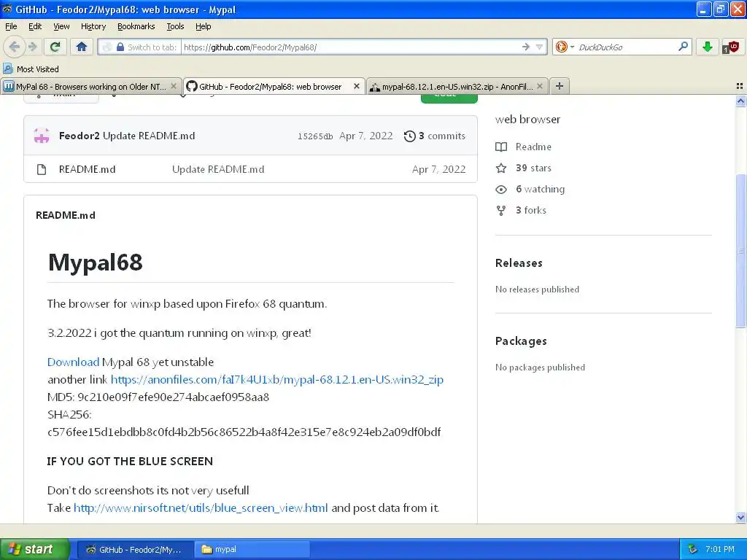Open the URL history dropdown arrow

click(539, 47)
